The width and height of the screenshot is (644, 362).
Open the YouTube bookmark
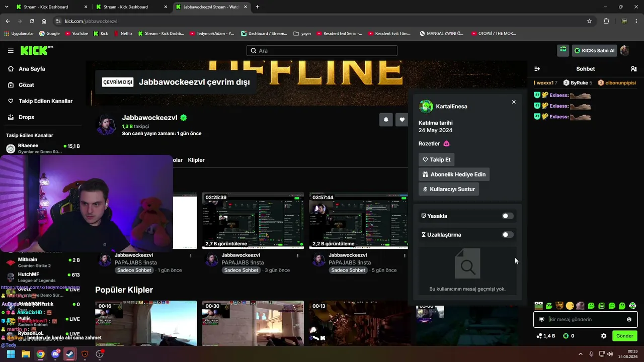(x=76, y=34)
